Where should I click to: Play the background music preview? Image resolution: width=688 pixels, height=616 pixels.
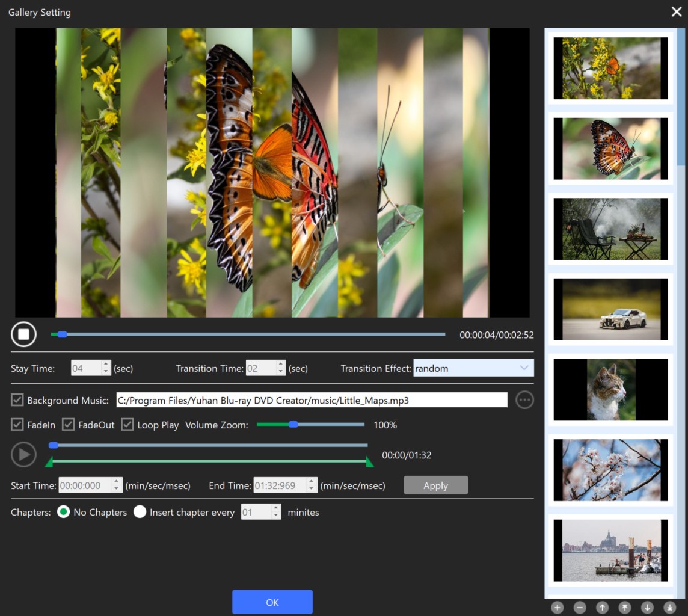tap(23, 455)
